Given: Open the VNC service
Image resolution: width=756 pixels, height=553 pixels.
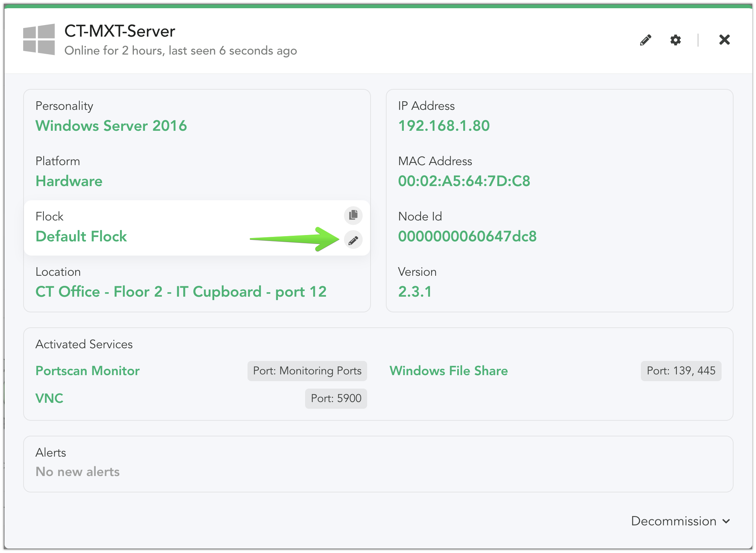Looking at the screenshot, I should pos(49,398).
